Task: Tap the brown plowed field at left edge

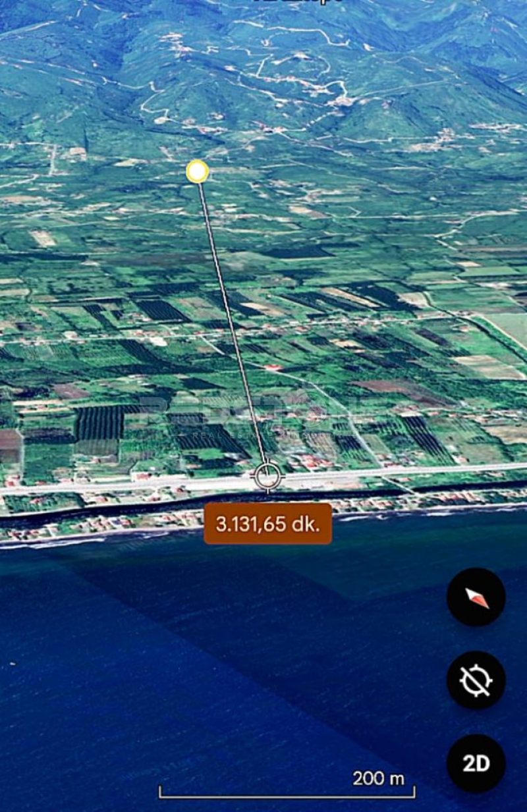Action: (x=10, y=440)
